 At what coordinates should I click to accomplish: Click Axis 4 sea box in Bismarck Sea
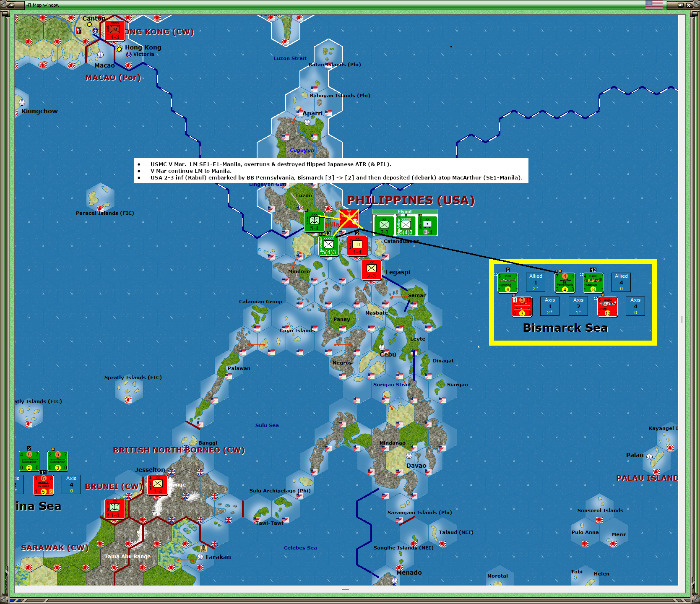point(635,306)
